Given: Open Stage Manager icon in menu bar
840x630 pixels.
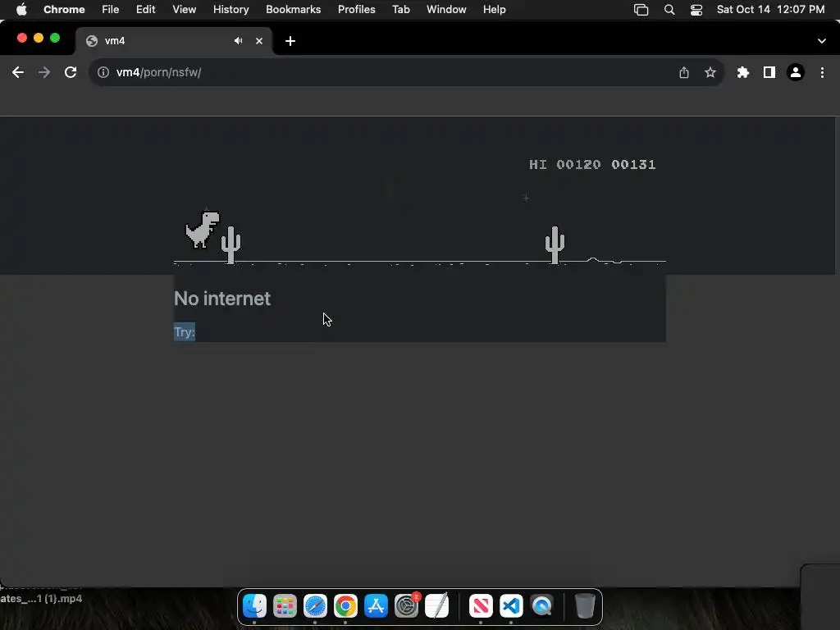Looking at the screenshot, I should pos(641,10).
